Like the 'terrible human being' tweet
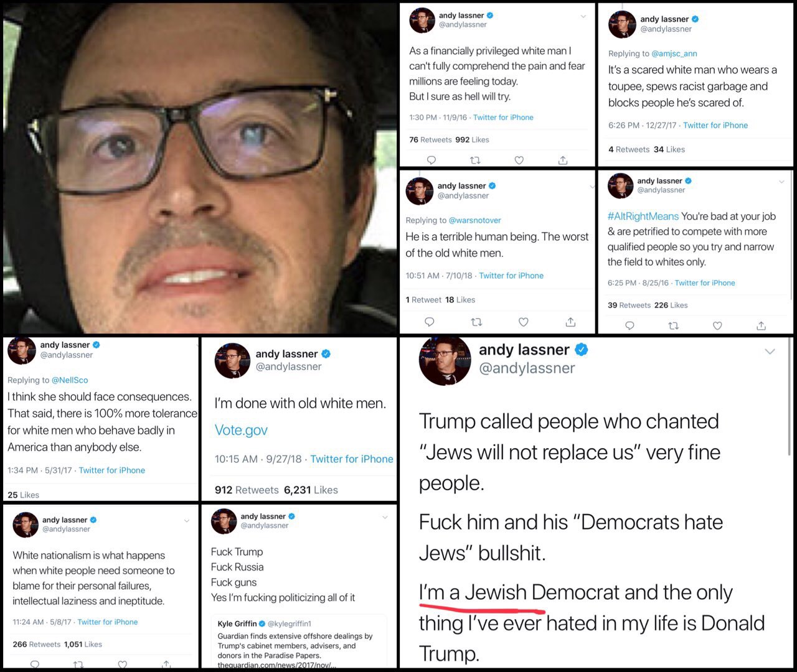Viewport: 797px width, 672px height. point(524,322)
